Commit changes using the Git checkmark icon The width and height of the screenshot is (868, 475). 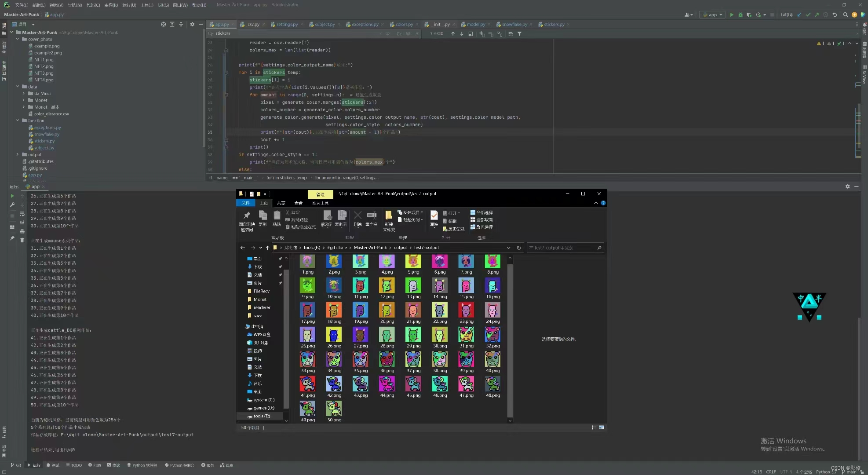tap(809, 15)
